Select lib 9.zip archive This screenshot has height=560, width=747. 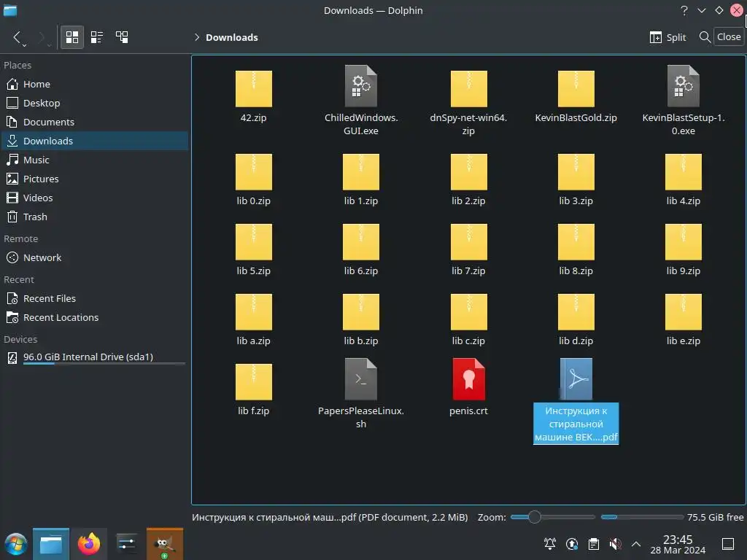point(683,242)
